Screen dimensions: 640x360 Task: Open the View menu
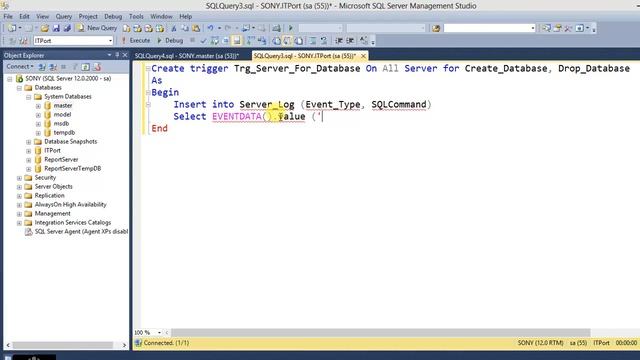pos(42,17)
